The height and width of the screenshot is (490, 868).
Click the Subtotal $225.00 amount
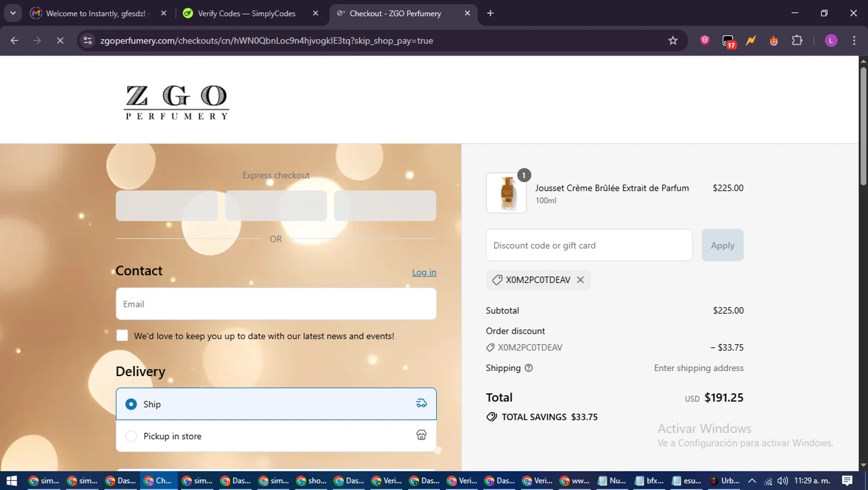pyautogui.click(x=728, y=311)
